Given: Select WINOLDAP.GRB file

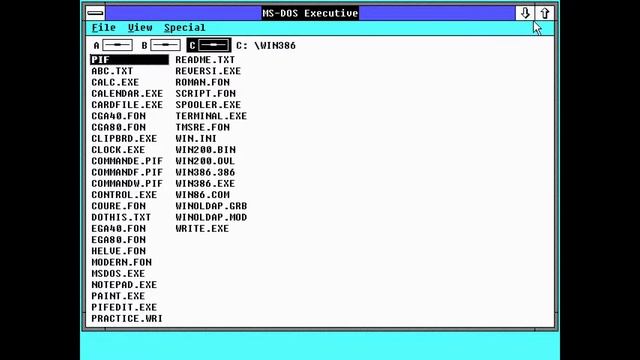Looking at the screenshot, I should 211,206.
